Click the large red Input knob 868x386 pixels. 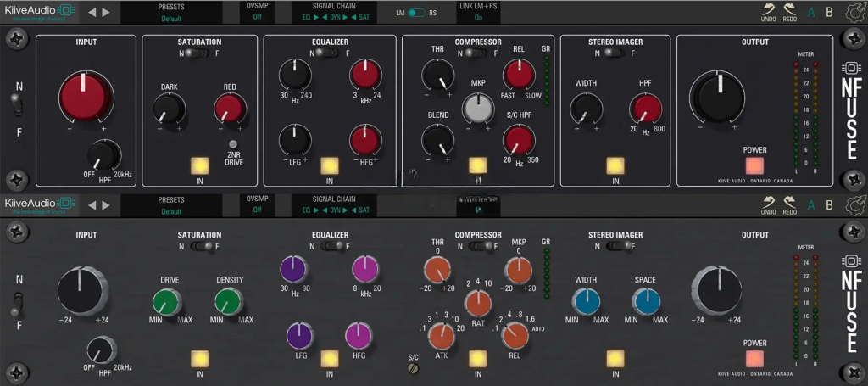[x=86, y=97]
